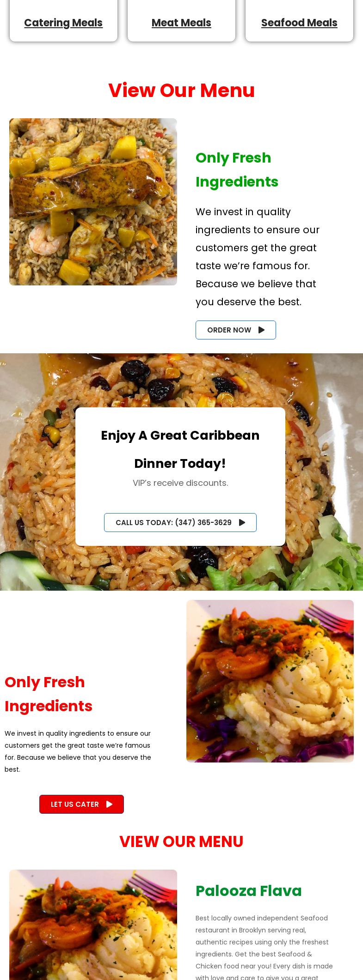363x980 pixels.
Task: Click the green Only Fresh Ingredients heading
Action: click(237, 169)
